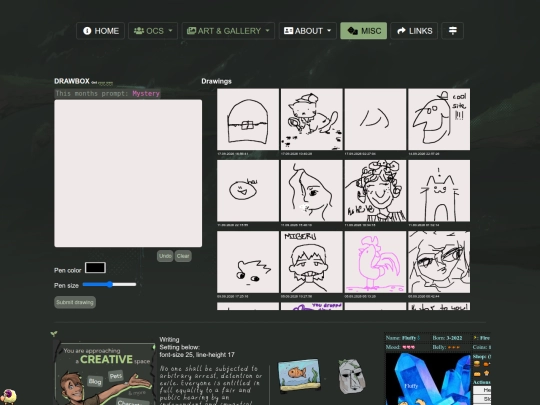Click Submit drawing button
Image resolution: width=540 pixels, height=405 pixels.
[75, 302]
